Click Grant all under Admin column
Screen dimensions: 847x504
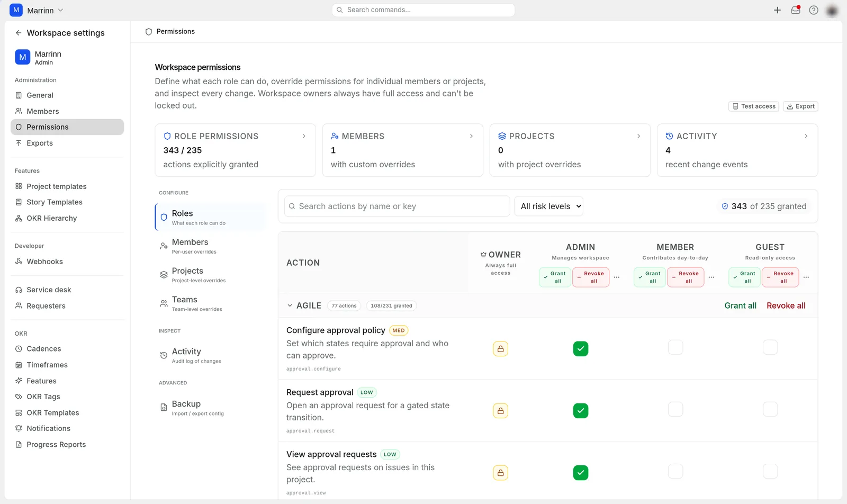pyautogui.click(x=555, y=277)
